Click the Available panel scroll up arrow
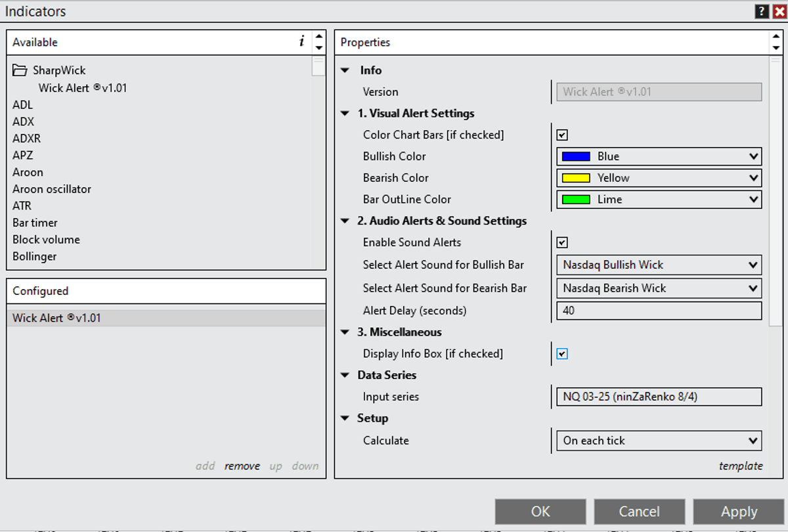The image size is (788, 532). coord(318,37)
